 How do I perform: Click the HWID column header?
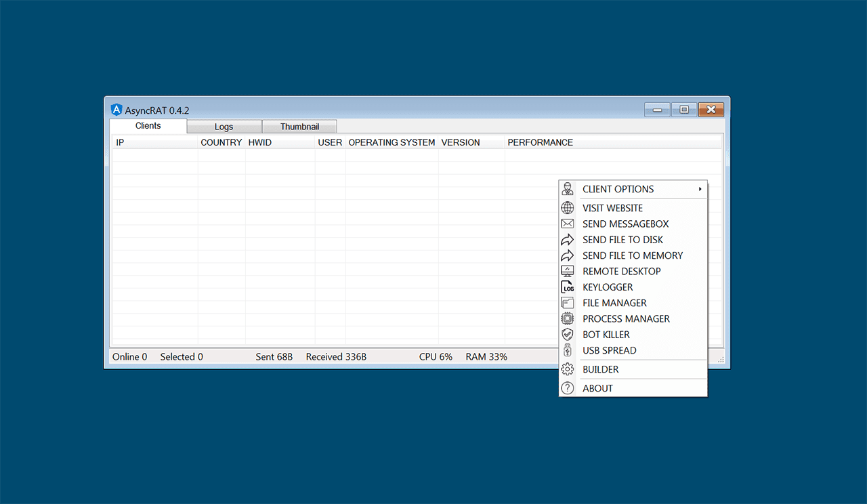coord(280,142)
